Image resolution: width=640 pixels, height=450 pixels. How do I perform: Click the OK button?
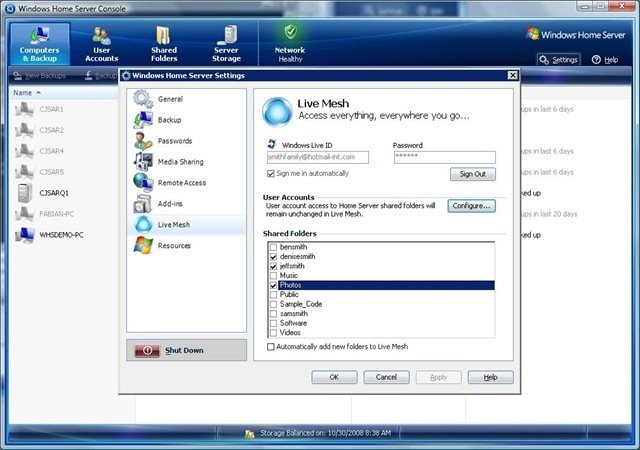334,377
